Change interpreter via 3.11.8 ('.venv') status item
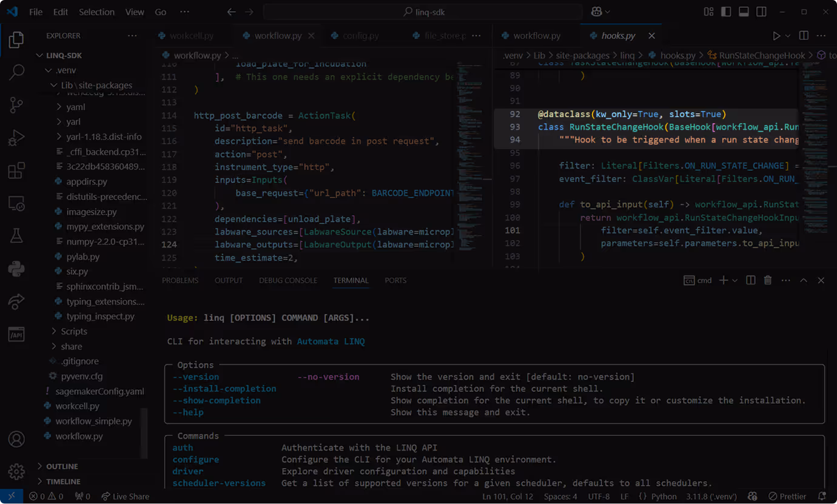837x504 pixels. pos(711,496)
